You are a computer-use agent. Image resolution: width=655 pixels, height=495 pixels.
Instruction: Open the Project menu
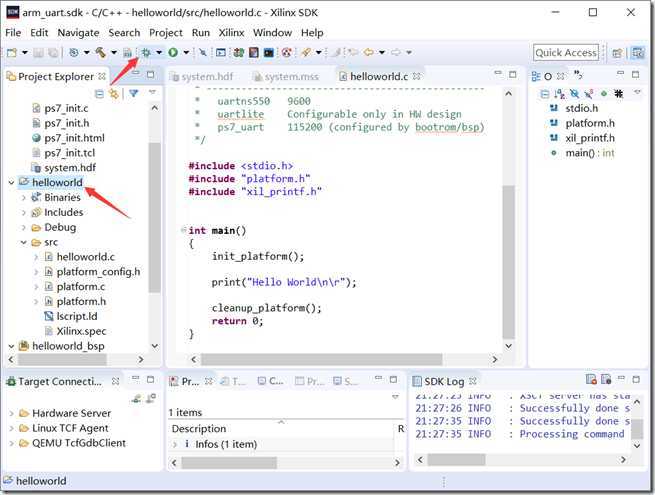pyautogui.click(x=166, y=33)
